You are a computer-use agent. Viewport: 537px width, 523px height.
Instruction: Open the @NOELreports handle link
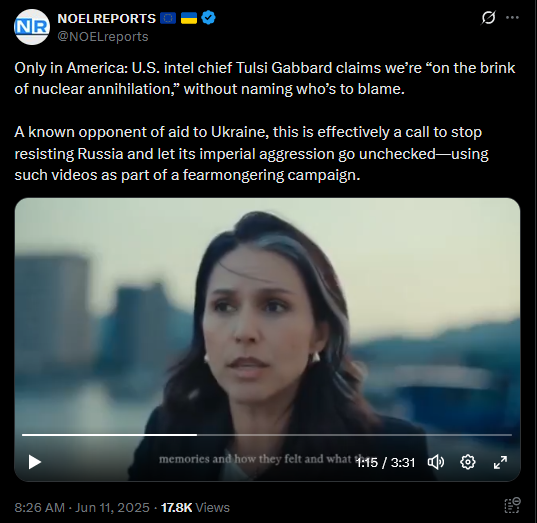(103, 37)
